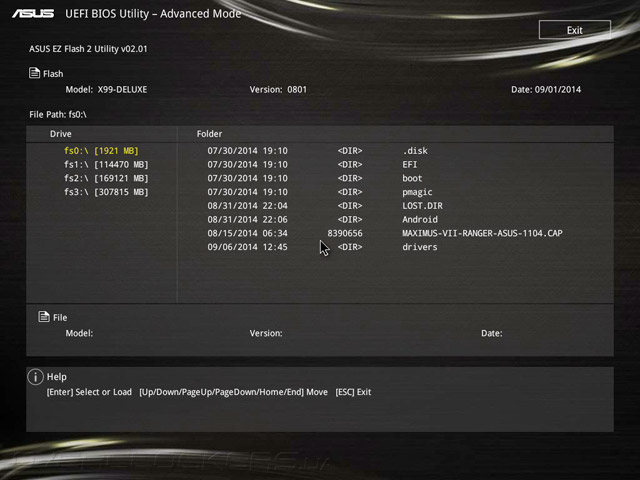Click date 08/15/2014 06:34

(x=247, y=233)
